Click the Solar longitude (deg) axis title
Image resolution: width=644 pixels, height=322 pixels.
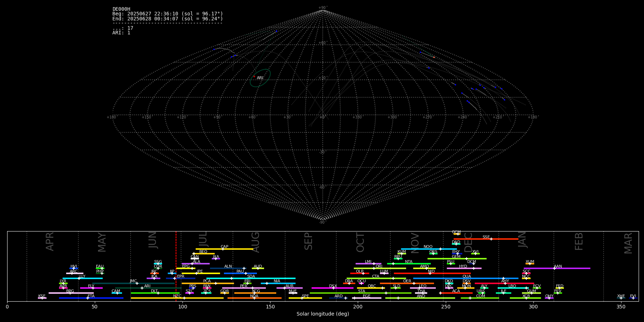(323, 314)
